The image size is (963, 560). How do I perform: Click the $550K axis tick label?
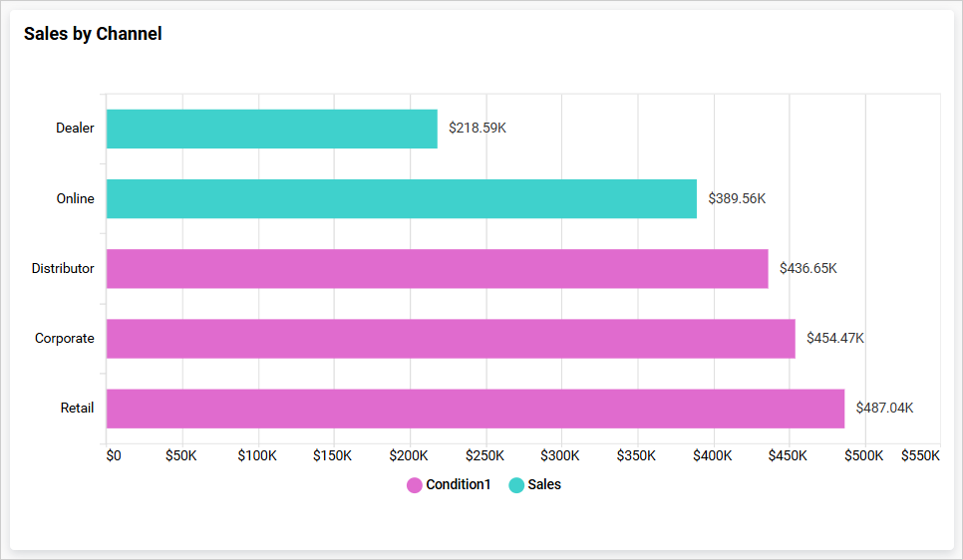pyautogui.click(x=920, y=455)
